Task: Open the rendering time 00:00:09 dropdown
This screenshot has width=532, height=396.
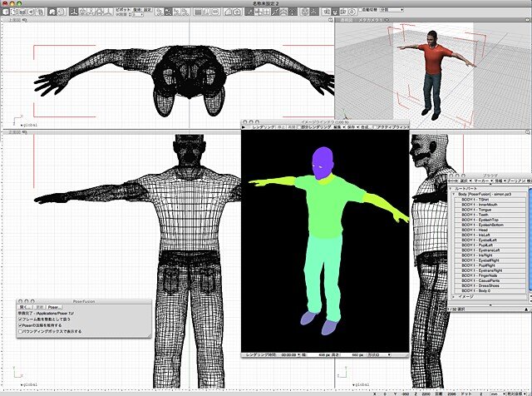Action: 290,355
